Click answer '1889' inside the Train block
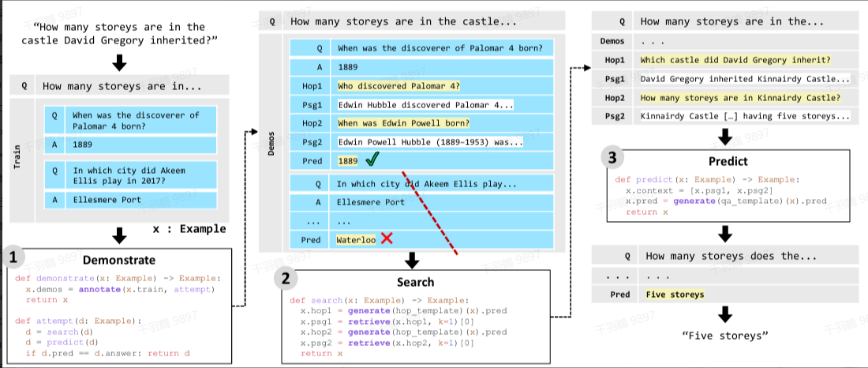This screenshot has width=868, height=368. tap(82, 145)
